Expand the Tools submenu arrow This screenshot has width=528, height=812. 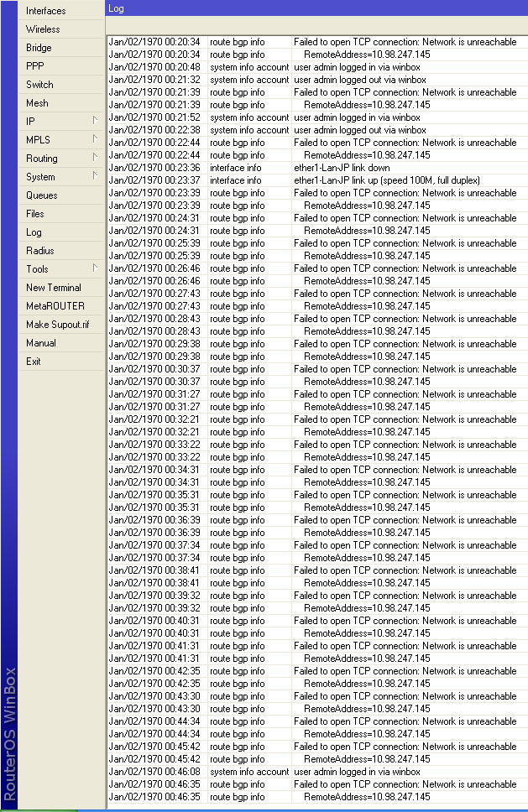pyautogui.click(x=95, y=268)
